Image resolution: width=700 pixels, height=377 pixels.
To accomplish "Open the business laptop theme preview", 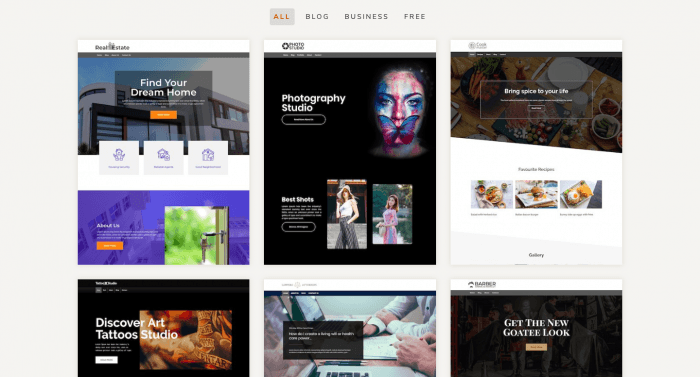I will [x=350, y=328].
